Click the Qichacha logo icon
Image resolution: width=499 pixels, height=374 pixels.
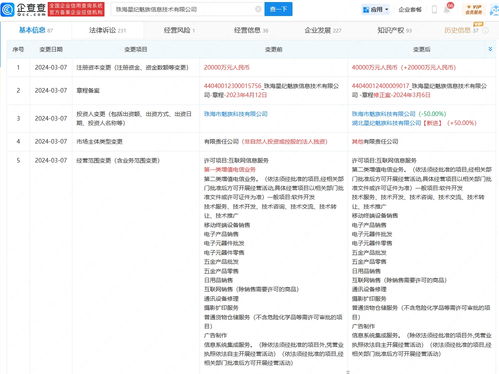click(x=8, y=9)
